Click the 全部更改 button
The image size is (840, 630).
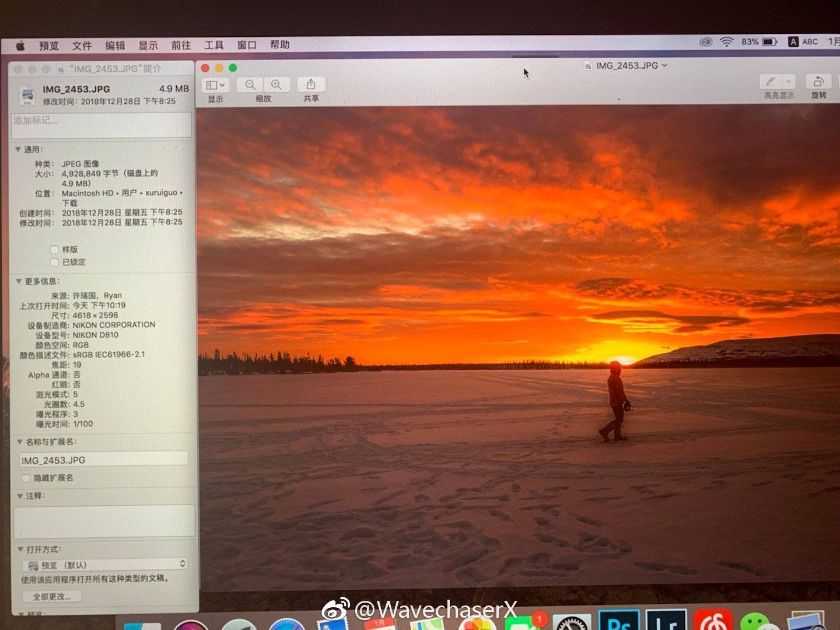pyautogui.click(x=52, y=597)
